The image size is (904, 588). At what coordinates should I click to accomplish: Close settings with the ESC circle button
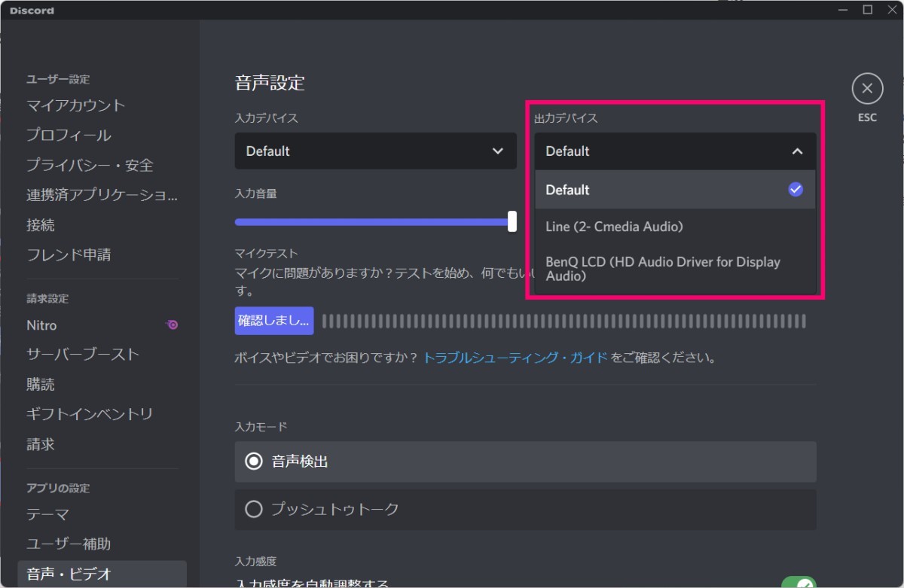867,89
